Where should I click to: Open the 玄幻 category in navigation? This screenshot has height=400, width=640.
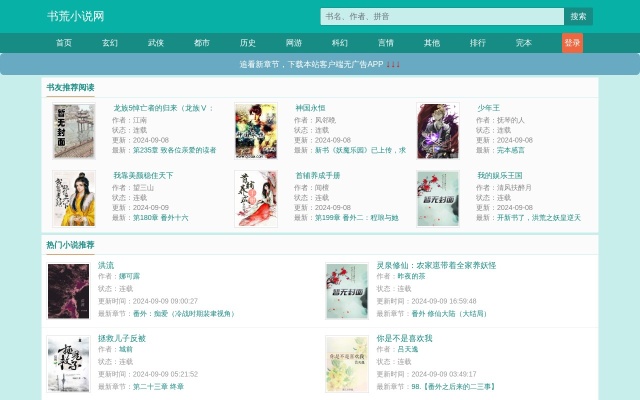click(x=110, y=43)
